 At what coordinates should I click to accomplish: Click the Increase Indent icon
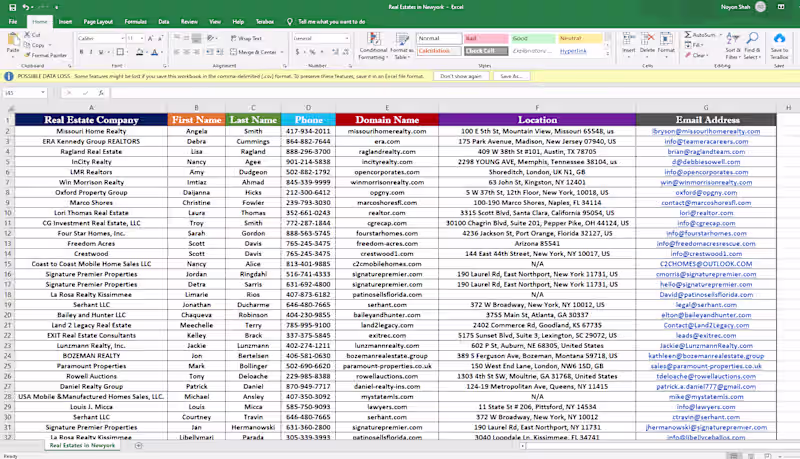coord(220,52)
